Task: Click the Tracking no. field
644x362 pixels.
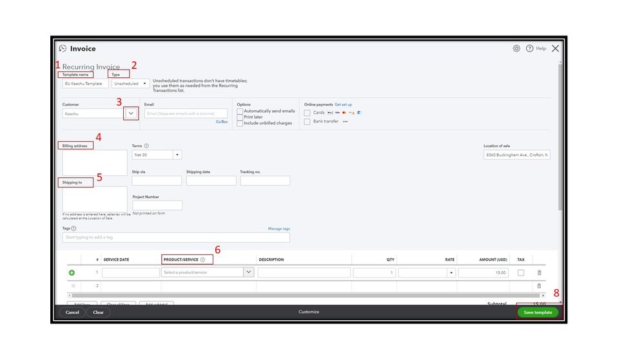Action: [265, 180]
